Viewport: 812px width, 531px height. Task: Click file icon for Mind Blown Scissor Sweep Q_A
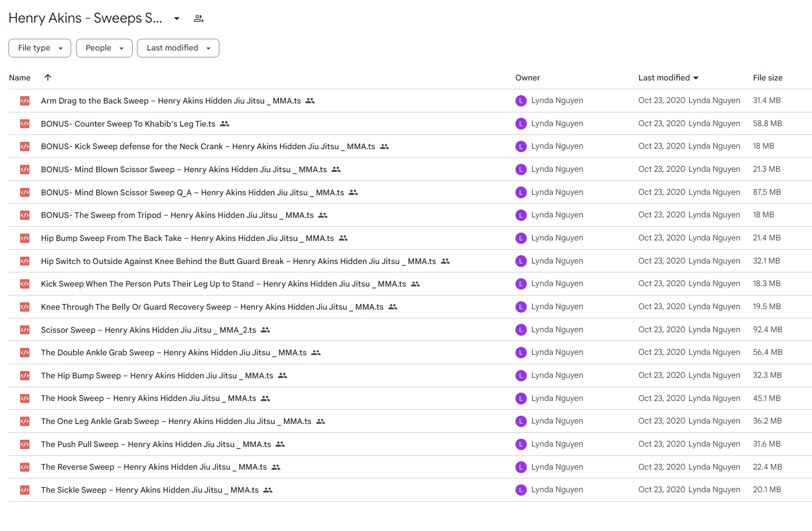(x=25, y=192)
